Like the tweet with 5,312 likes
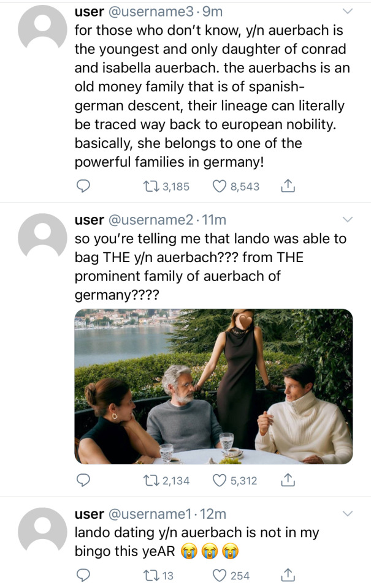This screenshot has height=588, width=371. [220, 481]
